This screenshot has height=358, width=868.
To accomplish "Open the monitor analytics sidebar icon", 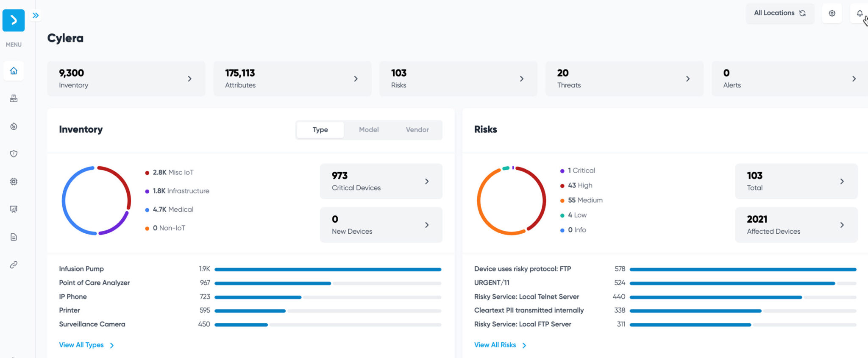I will [x=14, y=209].
